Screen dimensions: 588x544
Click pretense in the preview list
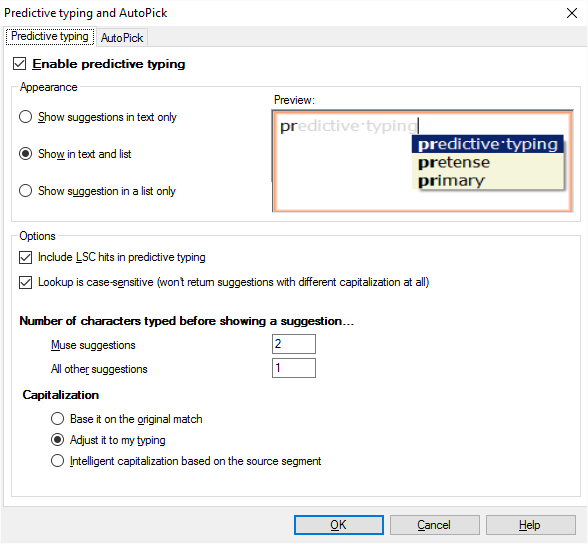[x=454, y=162]
